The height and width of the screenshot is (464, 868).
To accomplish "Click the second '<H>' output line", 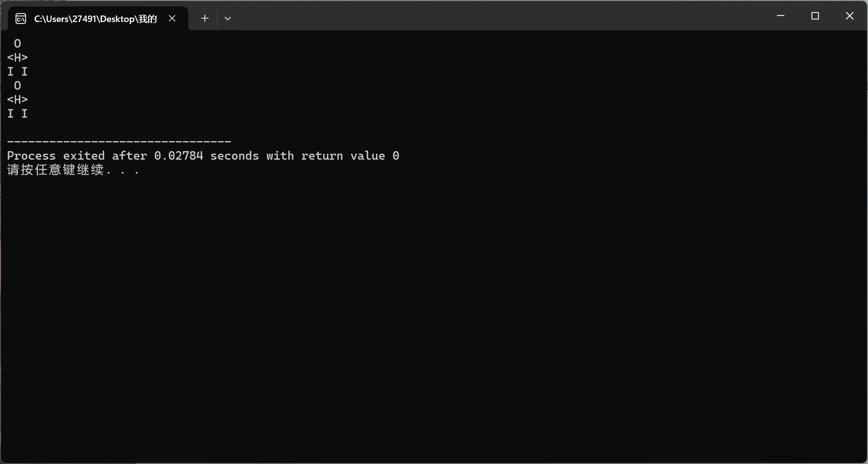I will pos(18,100).
